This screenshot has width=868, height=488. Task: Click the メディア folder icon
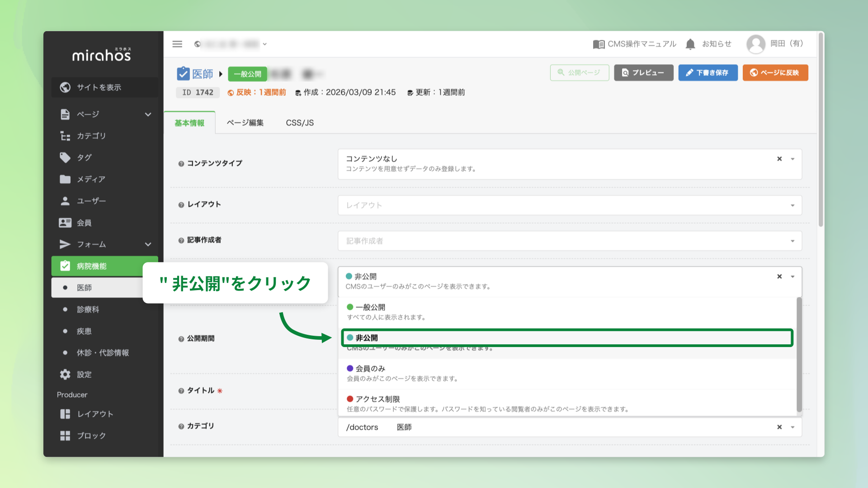(65, 179)
